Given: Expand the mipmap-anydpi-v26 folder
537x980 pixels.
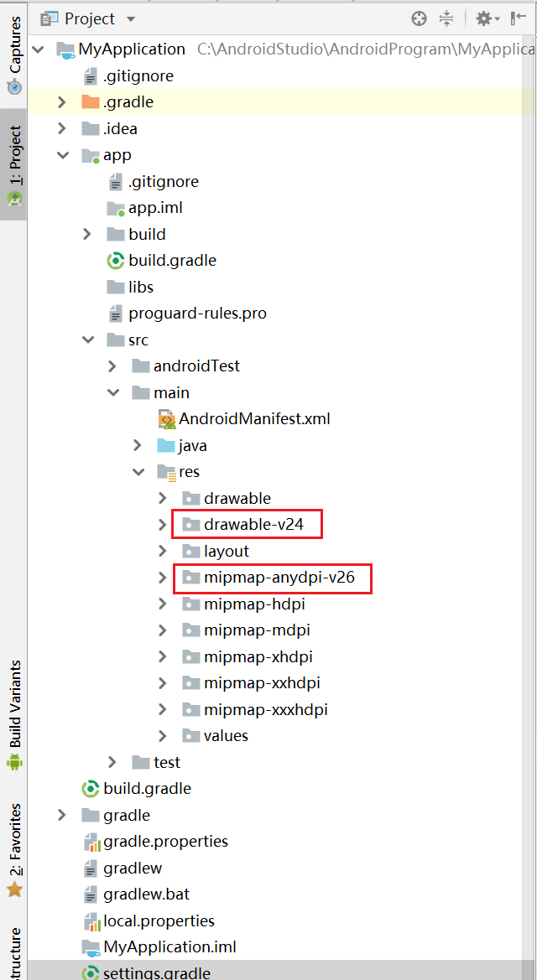Looking at the screenshot, I should pos(162,577).
